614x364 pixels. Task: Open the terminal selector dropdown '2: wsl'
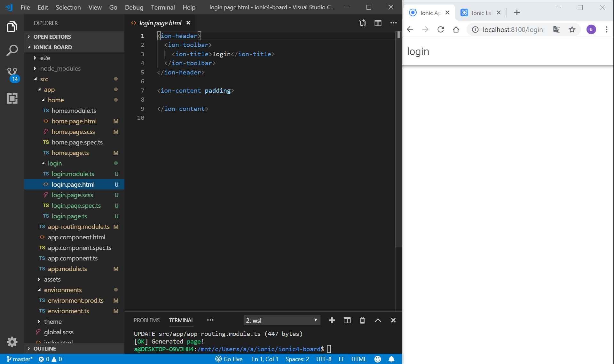(281, 320)
